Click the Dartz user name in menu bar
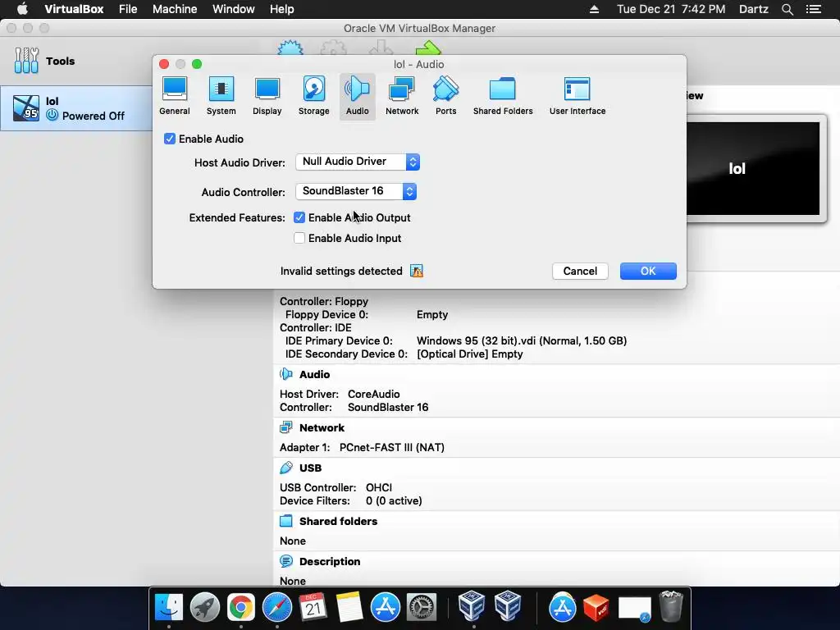The width and height of the screenshot is (840, 630). [753, 9]
